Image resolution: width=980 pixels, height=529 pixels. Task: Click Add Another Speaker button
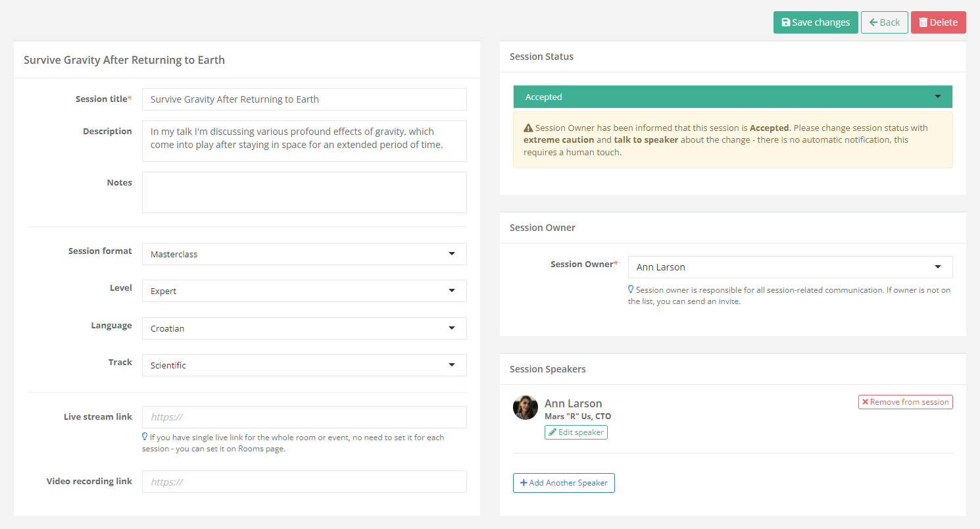(564, 483)
